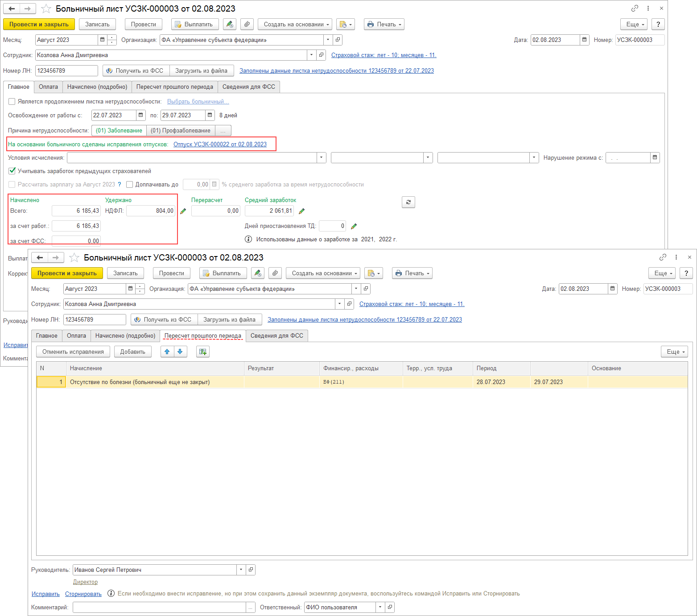Open Сведения для ФСС tab in upper window
The image size is (697, 616).
click(249, 87)
